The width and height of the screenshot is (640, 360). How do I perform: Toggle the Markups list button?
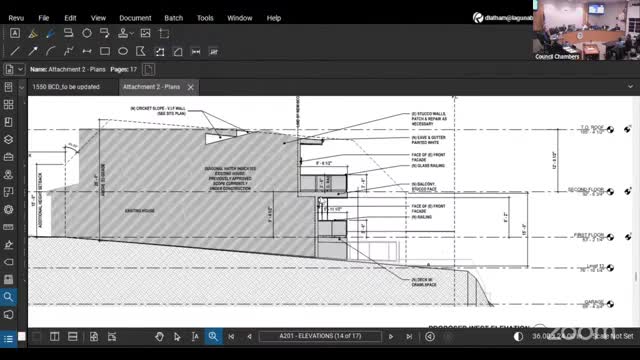[x=9, y=339]
